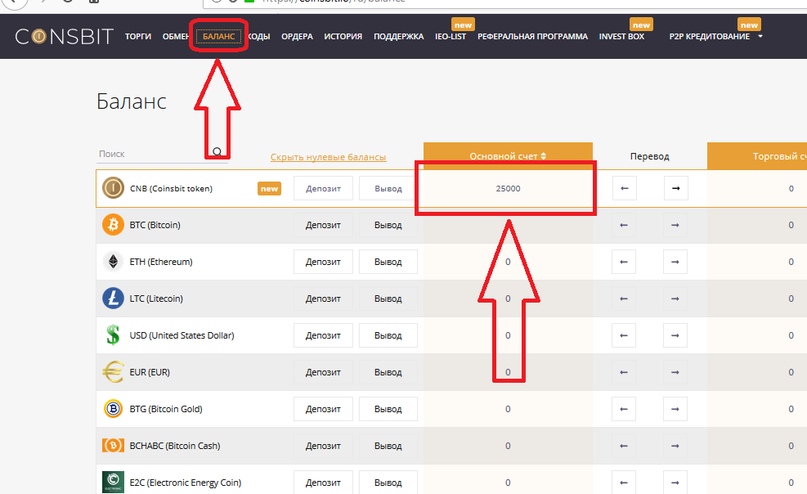The height and width of the screenshot is (494, 807).
Task: Transfer CNB right with arrow button
Action: [676, 188]
